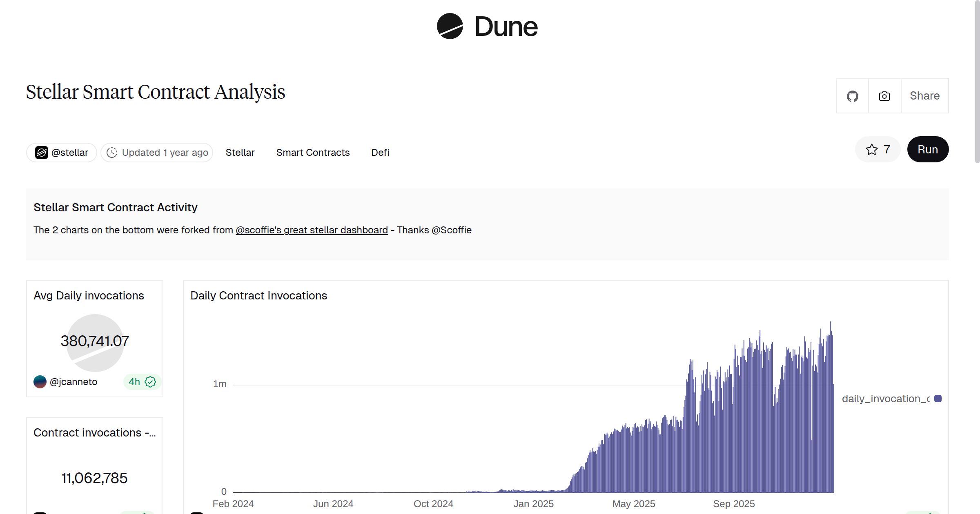Open the GitHub repository icon

852,96
